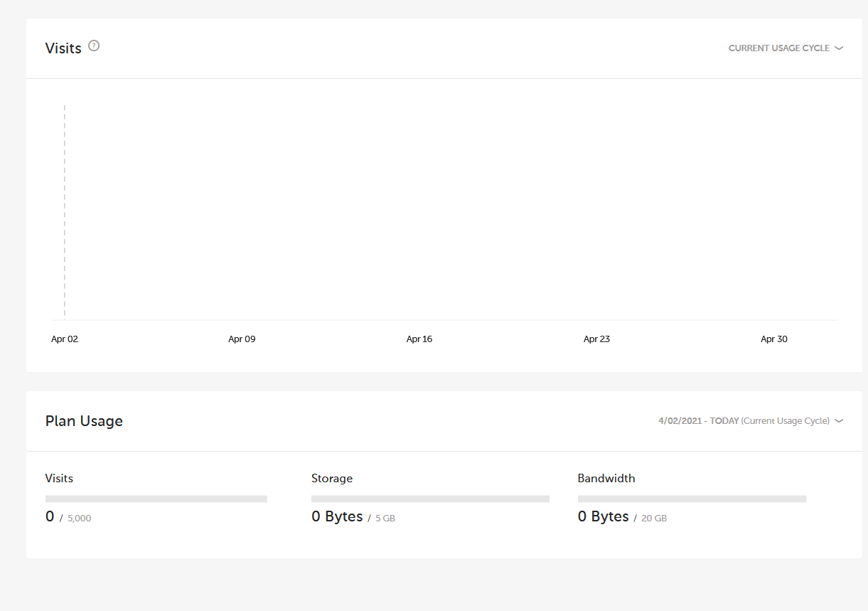
Task: Click the 0 Bytes / 5 GB storage value
Action: 353,517
